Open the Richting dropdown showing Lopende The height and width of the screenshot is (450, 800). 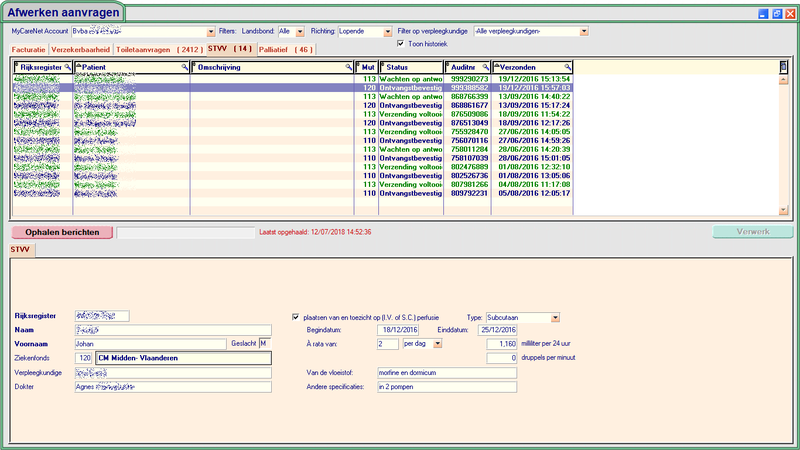pyautogui.click(x=386, y=31)
